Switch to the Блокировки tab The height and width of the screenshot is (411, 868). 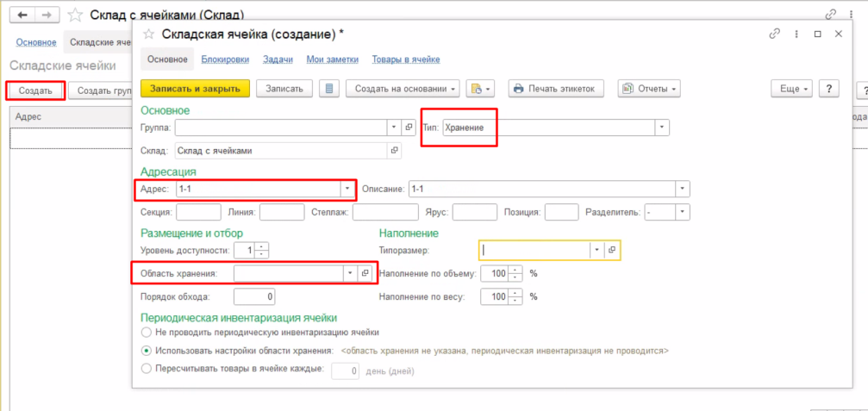[225, 59]
